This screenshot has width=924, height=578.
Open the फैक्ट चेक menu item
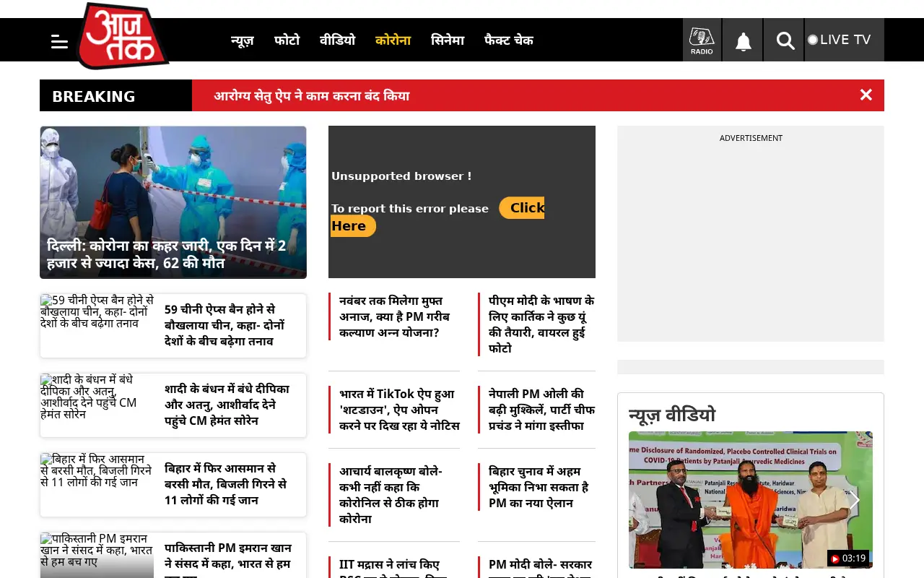click(509, 40)
